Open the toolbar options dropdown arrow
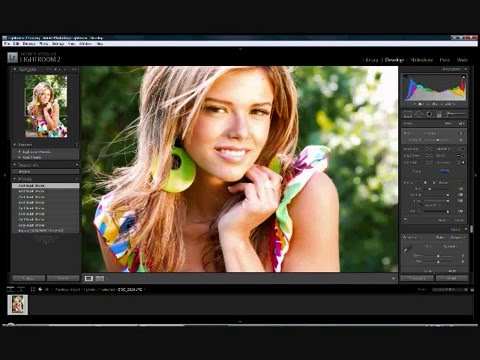The height and width of the screenshot is (360, 480). tap(393, 278)
